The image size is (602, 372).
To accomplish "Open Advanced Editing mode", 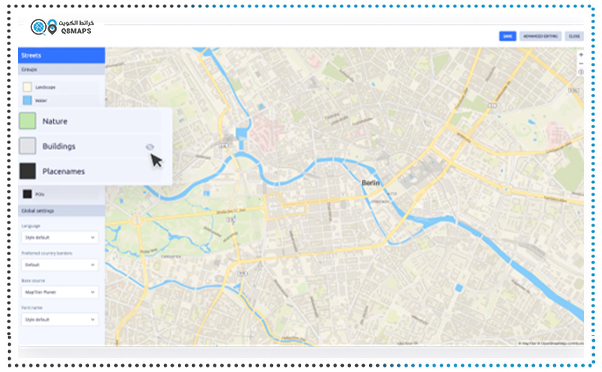I will (540, 36).
